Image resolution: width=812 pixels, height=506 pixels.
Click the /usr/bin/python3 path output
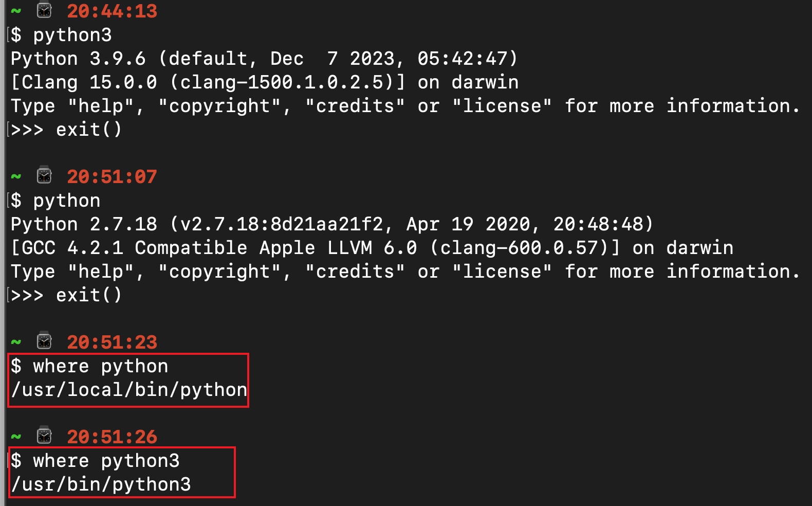pos(101,484)
